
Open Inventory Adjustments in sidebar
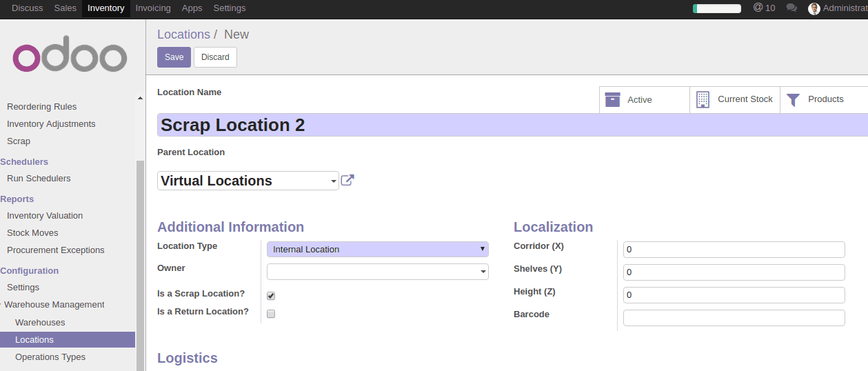pyautogui.click(x=51, y=124)
